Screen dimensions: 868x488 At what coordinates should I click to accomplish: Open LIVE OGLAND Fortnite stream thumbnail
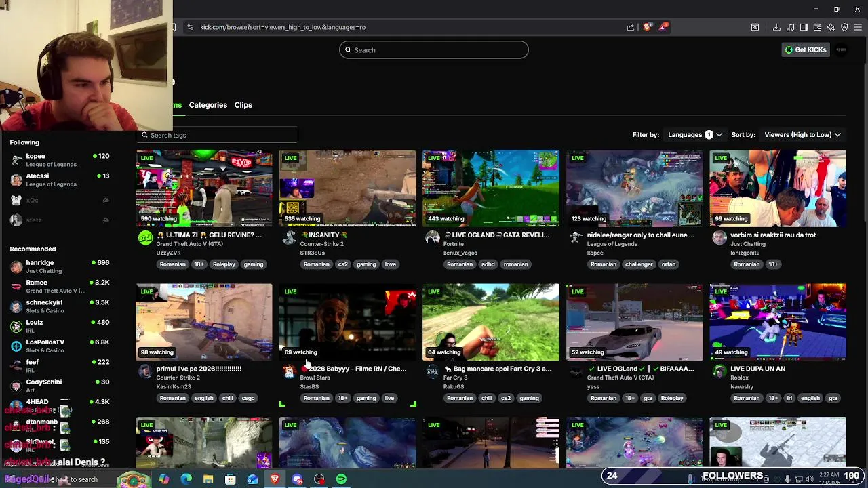(491, 188)
